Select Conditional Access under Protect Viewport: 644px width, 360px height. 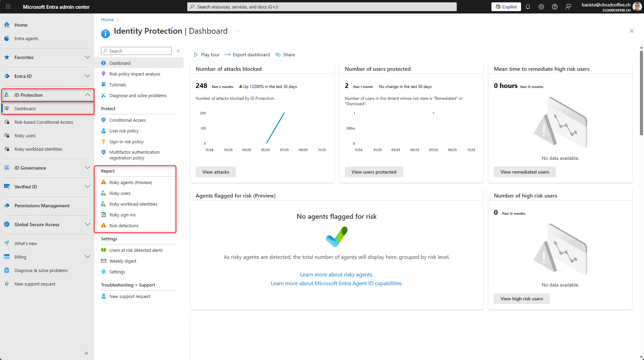127,120
